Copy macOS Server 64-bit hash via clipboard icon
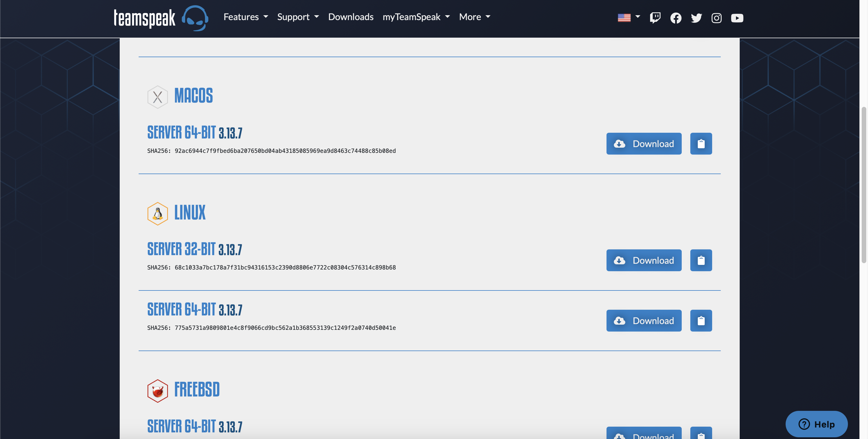The image size is (868, 439). click(x=701, y=144)
